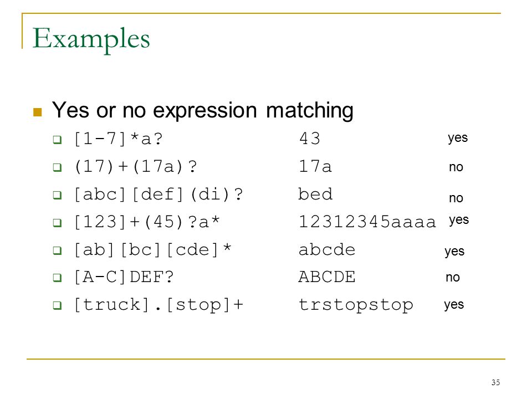532x399 pixels.
Task: Click the Examples slide title
Action: click(91, 40)
